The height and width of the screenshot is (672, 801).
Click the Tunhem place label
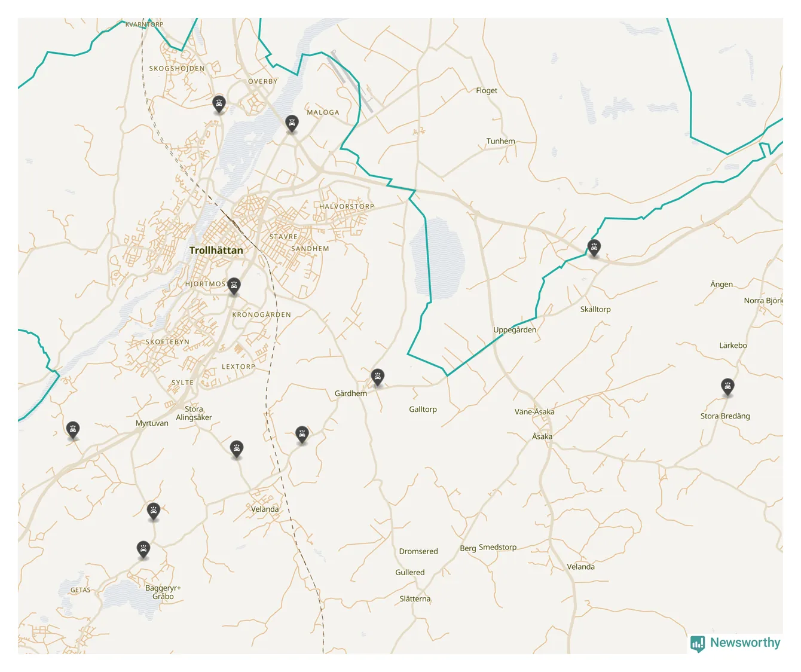(500, 142)
